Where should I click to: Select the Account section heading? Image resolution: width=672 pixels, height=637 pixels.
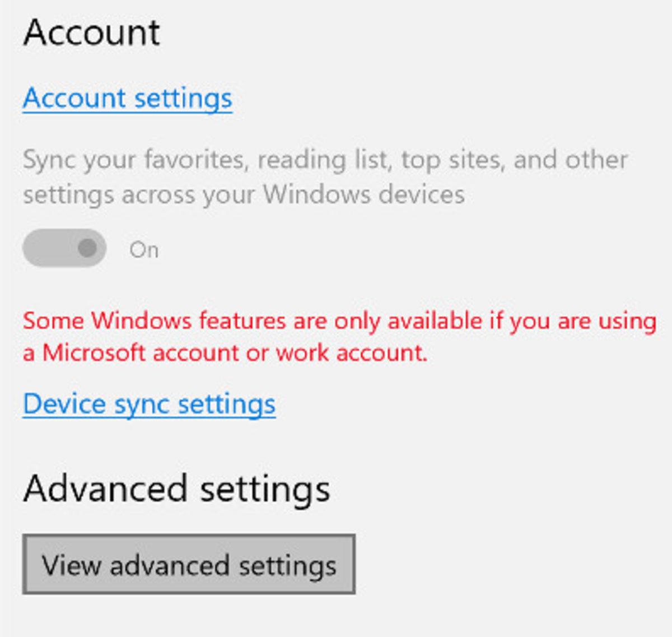[x=92, y=32]
